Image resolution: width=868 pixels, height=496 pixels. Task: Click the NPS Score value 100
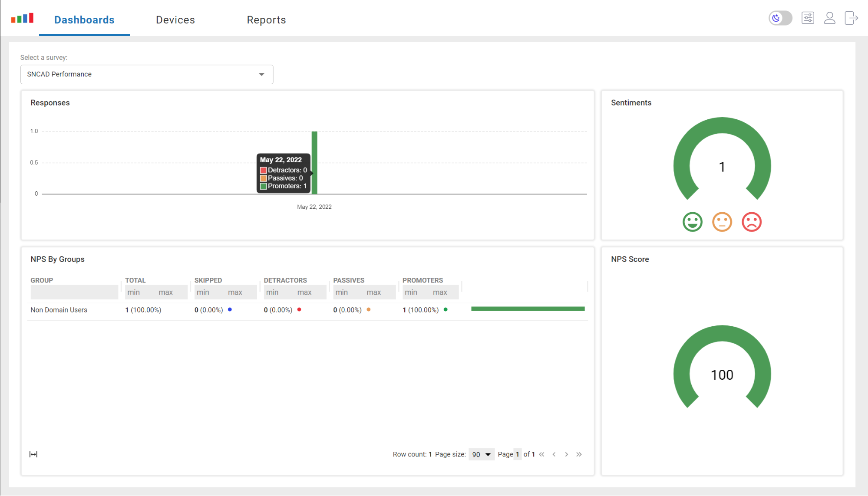722,375
